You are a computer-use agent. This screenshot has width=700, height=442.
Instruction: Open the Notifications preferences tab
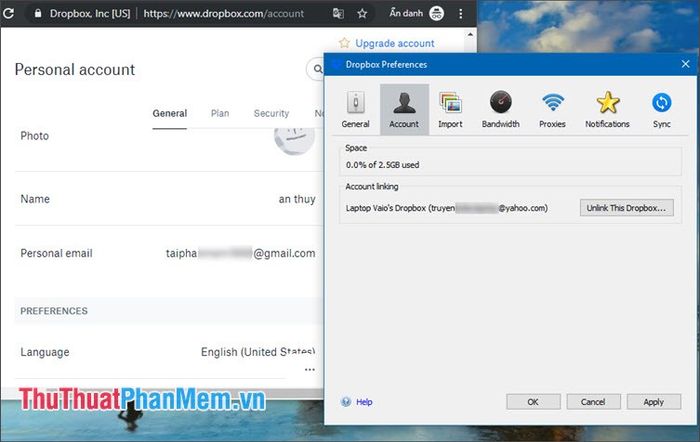pyautogui.click(x=607, y=110)
